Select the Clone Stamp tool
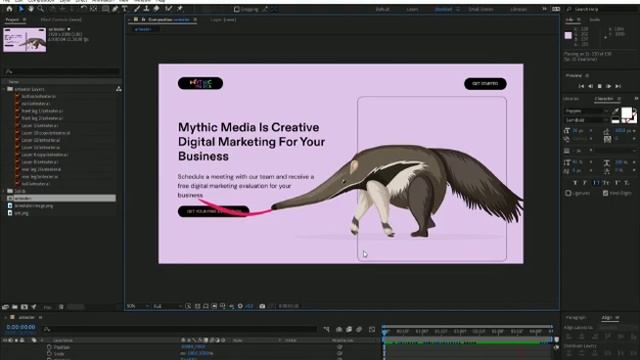 click(147, 9)
